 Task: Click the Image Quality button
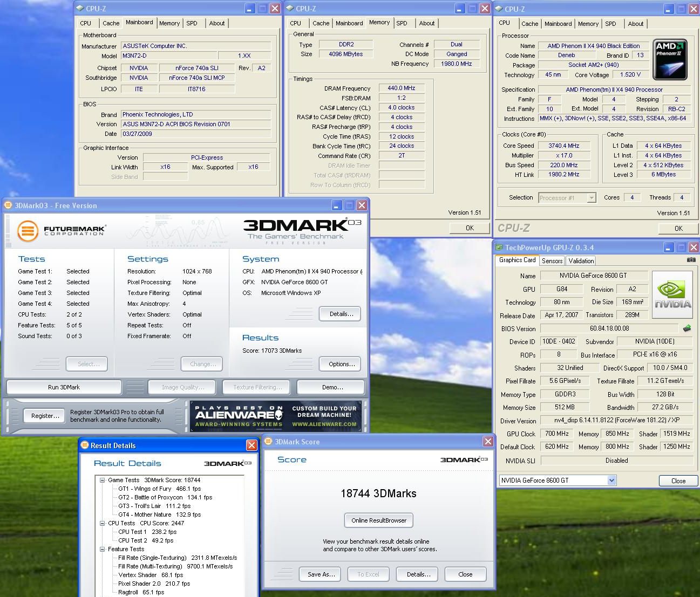pyautogui.click(x=182, y=387)
